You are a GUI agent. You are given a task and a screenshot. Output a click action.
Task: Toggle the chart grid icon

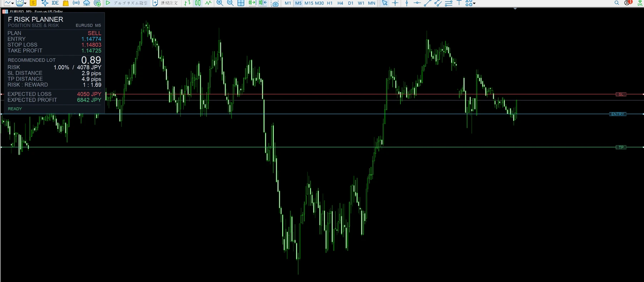[241, 3]
